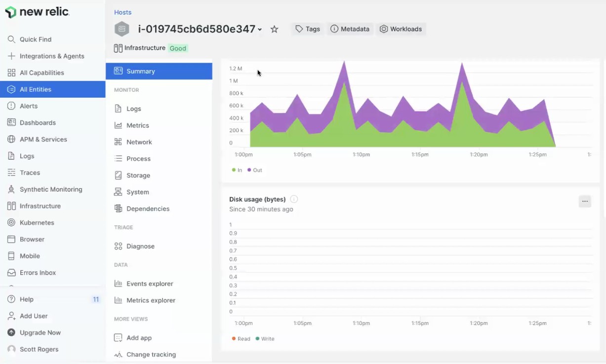The image size is (606, 364).
Task: Expand the collapsed sidebar section chevron
Action: (x=12, y=285)
